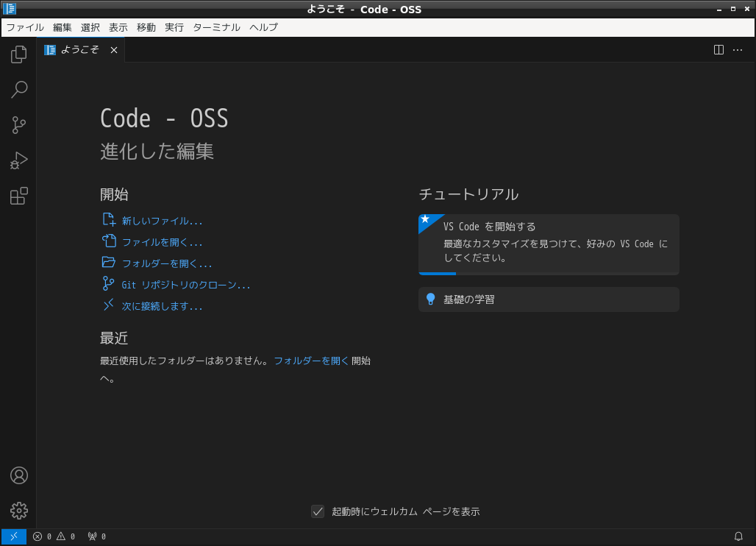Open the Extensions view icon

point(18,196)
